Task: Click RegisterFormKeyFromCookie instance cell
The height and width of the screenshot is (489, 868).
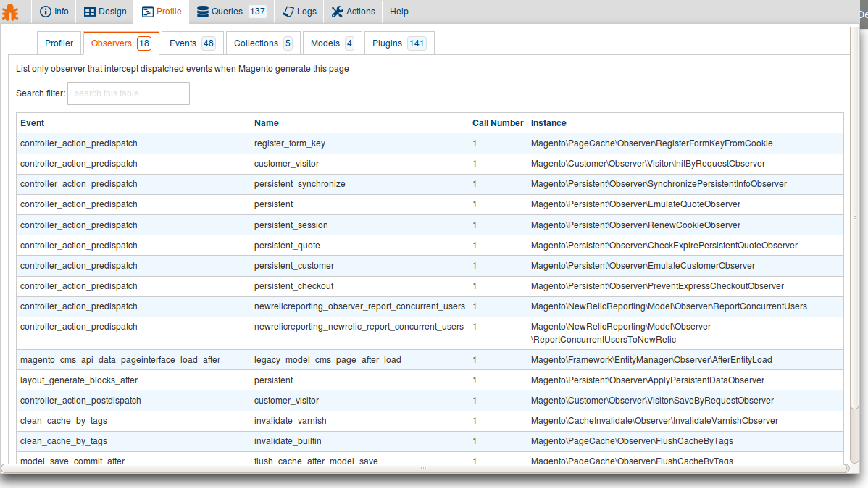Action: pyautogui.click(x=651, y=143)
